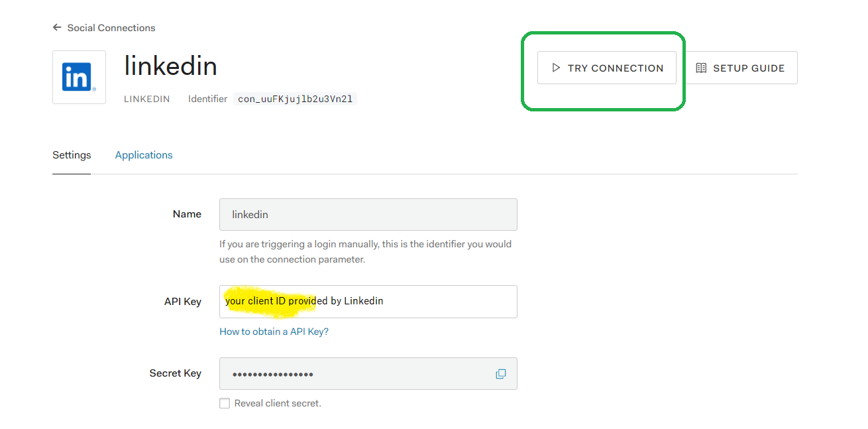Open the Settings tab
This screenshot has height=429, width=868.
coord(72,154)
